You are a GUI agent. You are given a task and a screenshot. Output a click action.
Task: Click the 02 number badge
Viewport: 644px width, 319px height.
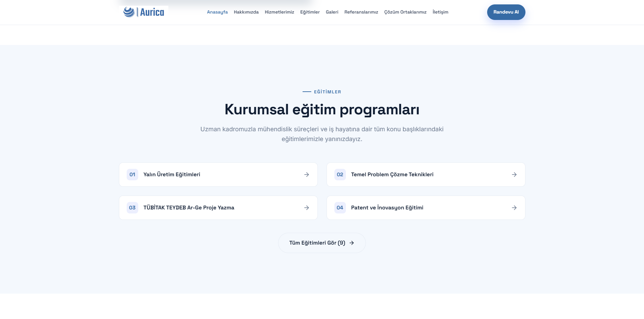(x=340, y=175)
